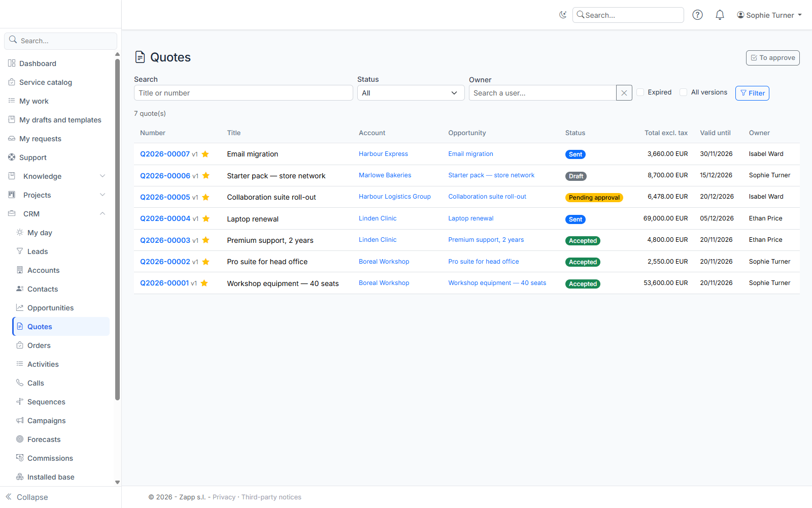Click star icon for quote Q2026-00001
The height and width of the screenshot is (508, 812).
pyautogui.click(x=204, y=283)
